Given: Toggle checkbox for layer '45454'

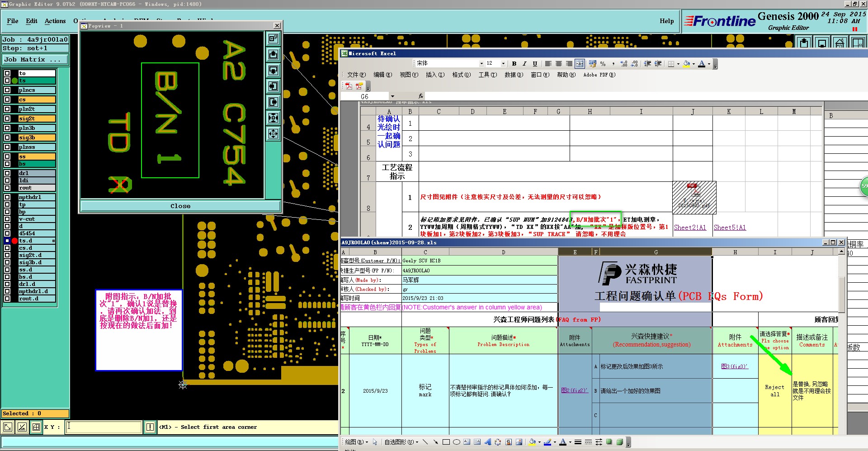Looking at the screenshot, I should (7, 233).
